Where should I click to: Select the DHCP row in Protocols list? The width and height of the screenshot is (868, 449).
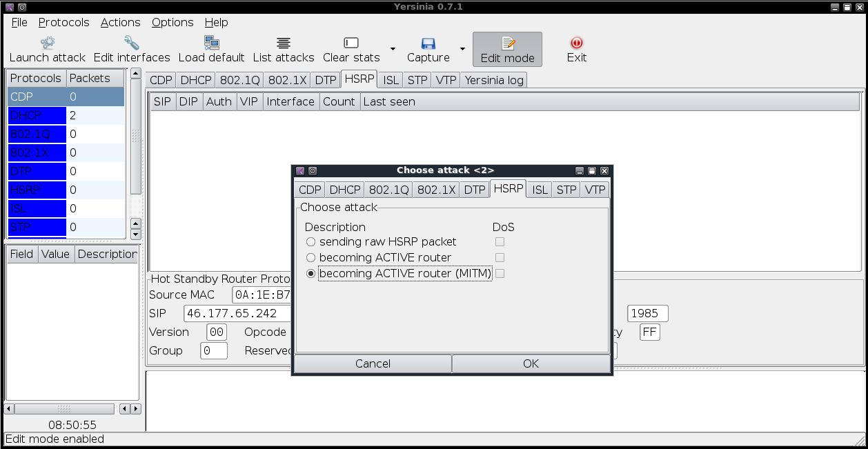[66, 115]
